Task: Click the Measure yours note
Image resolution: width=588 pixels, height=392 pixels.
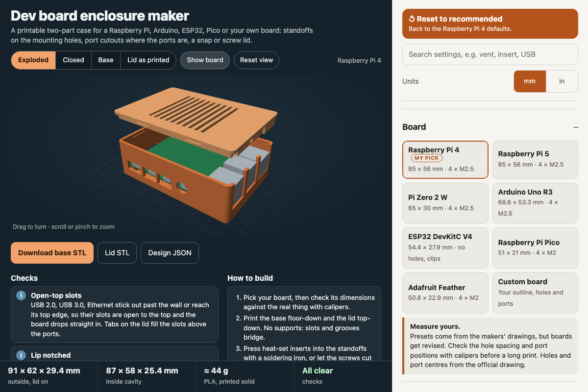Action: coord(490,346)
